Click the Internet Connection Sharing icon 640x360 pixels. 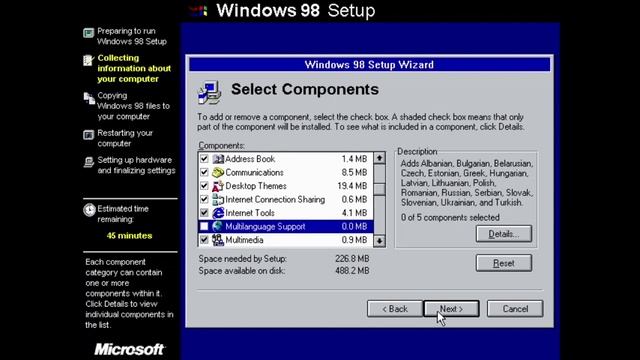coord(218,199)
